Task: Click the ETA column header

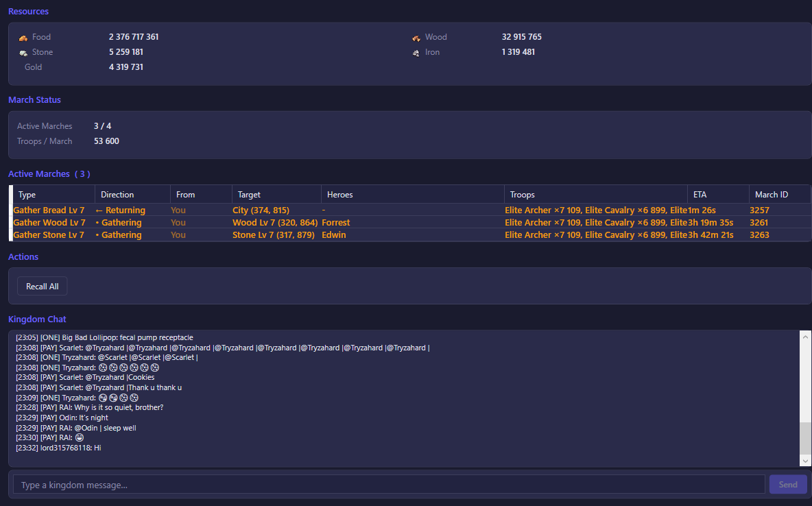Action: coord(718,195)
